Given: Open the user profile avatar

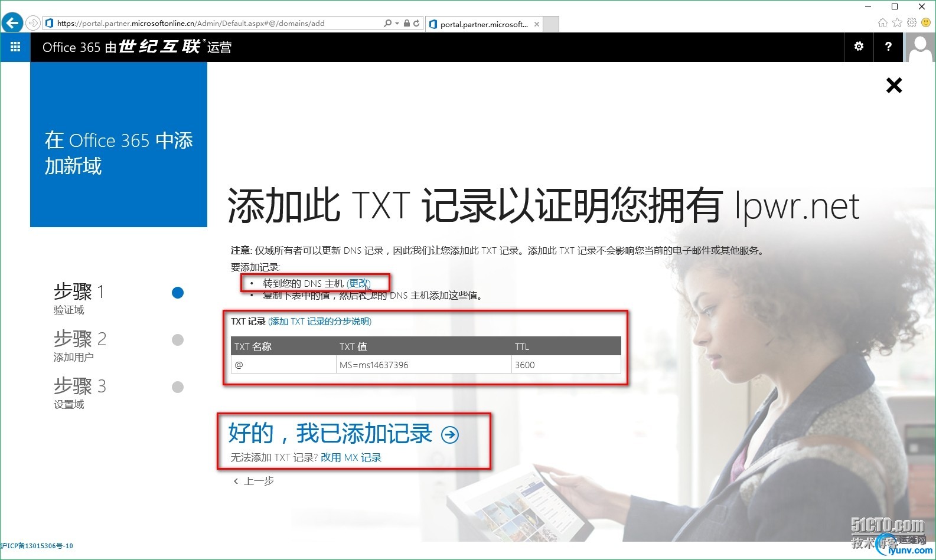Looking at the screenshot, I should coord(920,47).
